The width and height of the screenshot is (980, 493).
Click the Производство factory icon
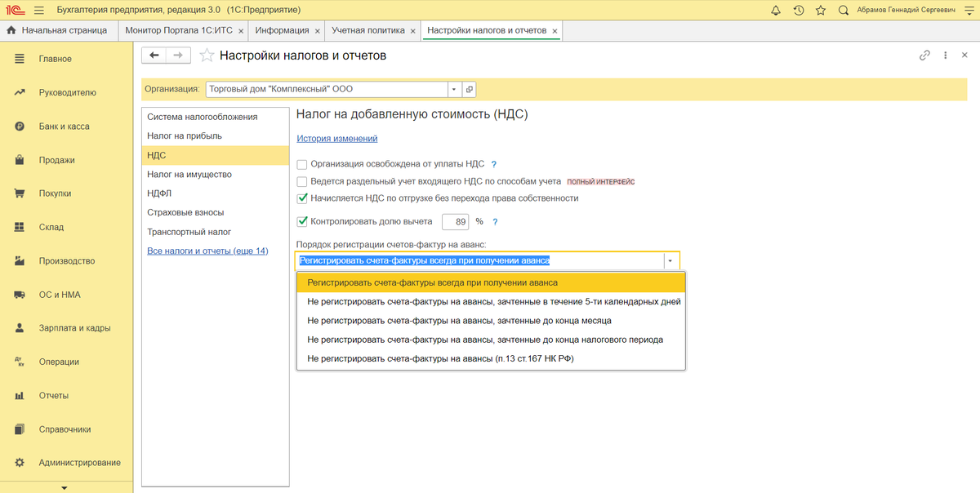tap(20, 261)
